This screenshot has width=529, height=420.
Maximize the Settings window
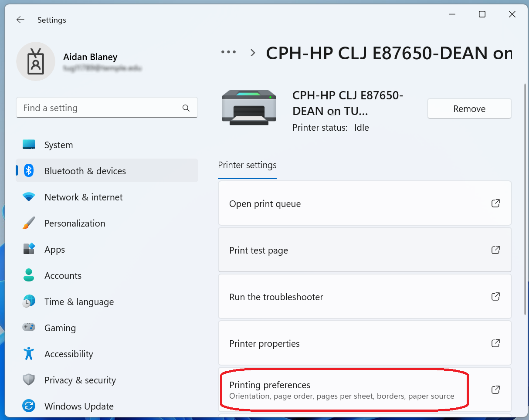pyautogui.click(x=482, y=14)
